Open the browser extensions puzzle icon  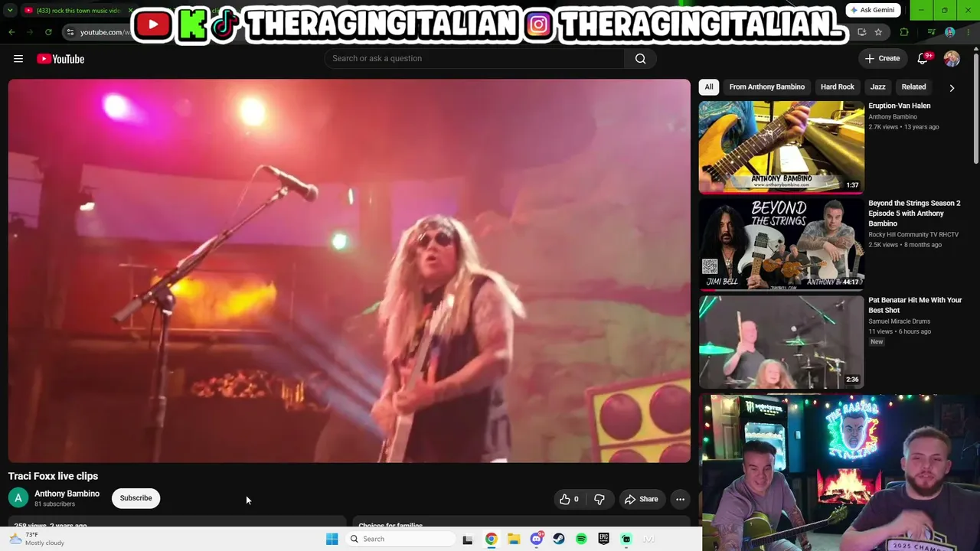904,32
